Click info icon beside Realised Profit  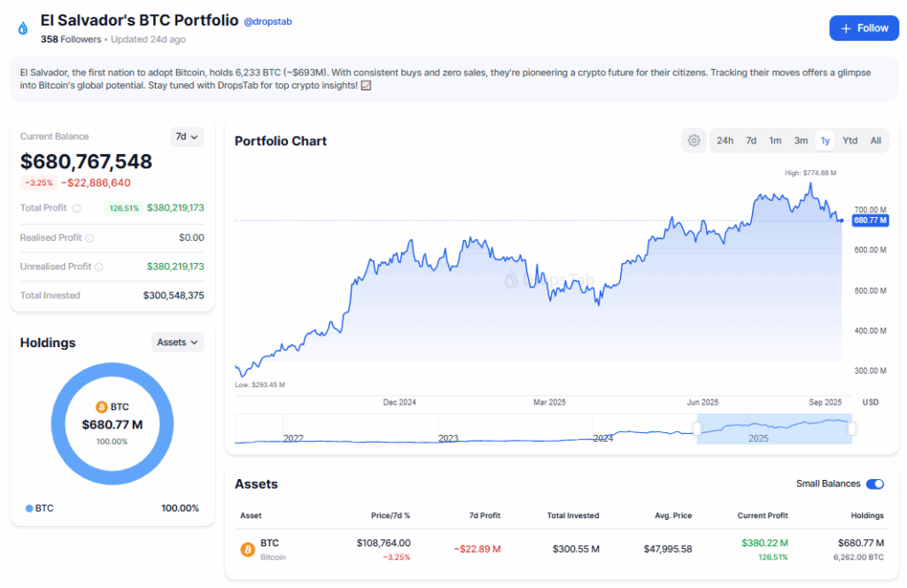pyautogui.click(x=89, y=238)
